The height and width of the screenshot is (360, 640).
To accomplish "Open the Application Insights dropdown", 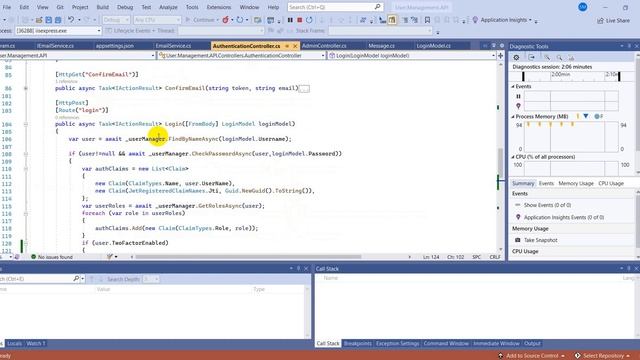I will pos(530,20).
